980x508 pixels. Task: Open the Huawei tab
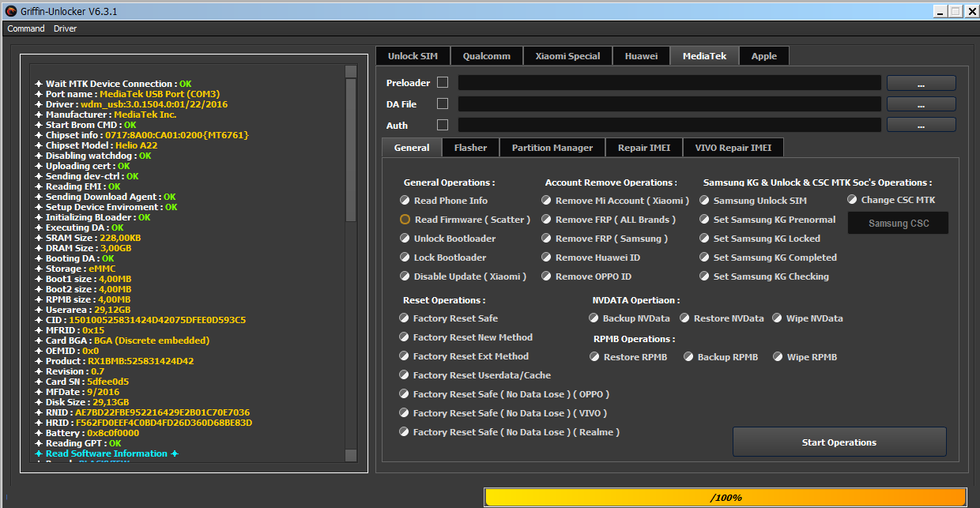click(x=641, y=56)
